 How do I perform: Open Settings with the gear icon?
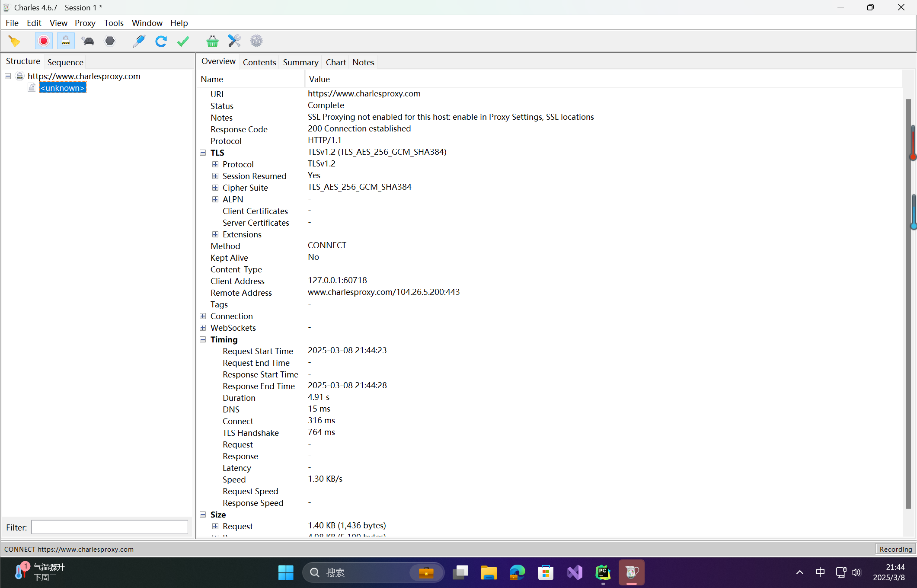coord(256,41)
